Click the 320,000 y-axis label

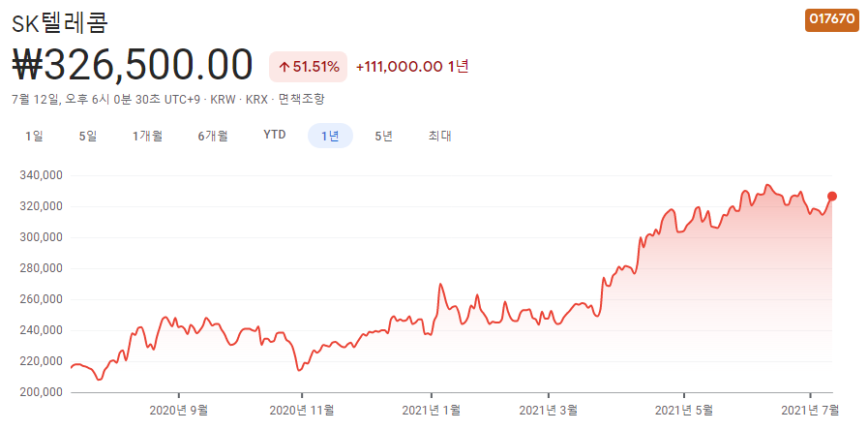(42, 206)
